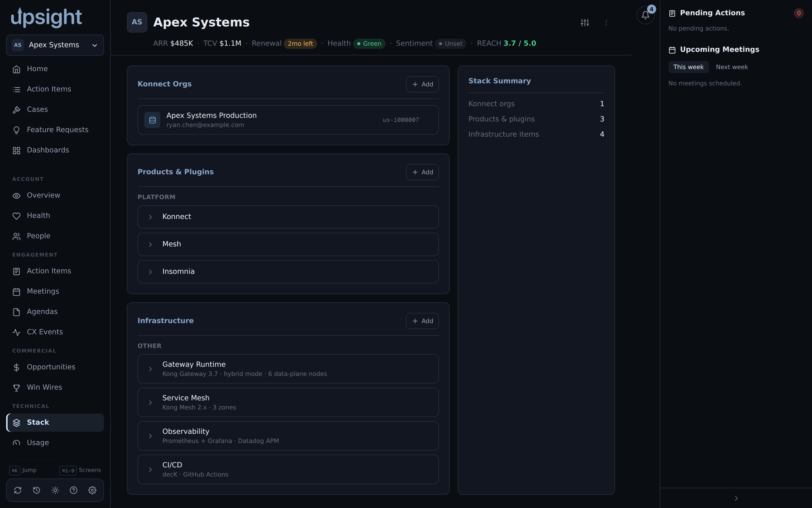Click Konnect orgs row in Stack Summary
Screen dimensions: 812x508
536,104
